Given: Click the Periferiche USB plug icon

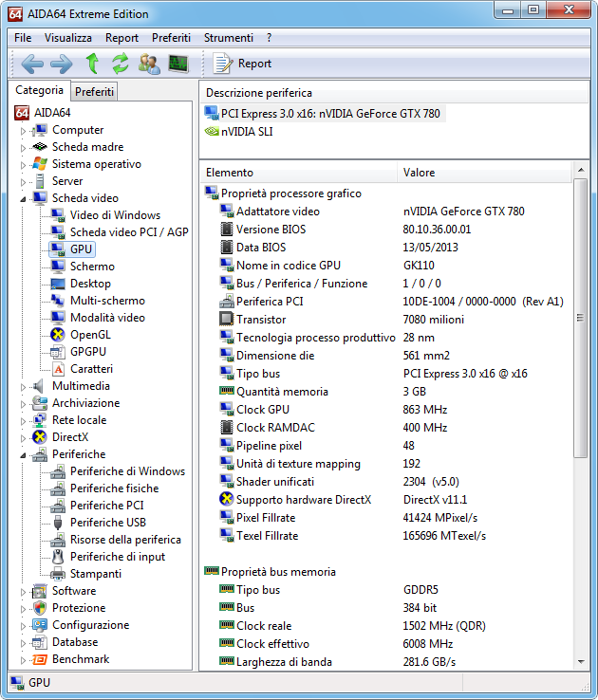Looking at the screenshot, I should click(58, 522).
